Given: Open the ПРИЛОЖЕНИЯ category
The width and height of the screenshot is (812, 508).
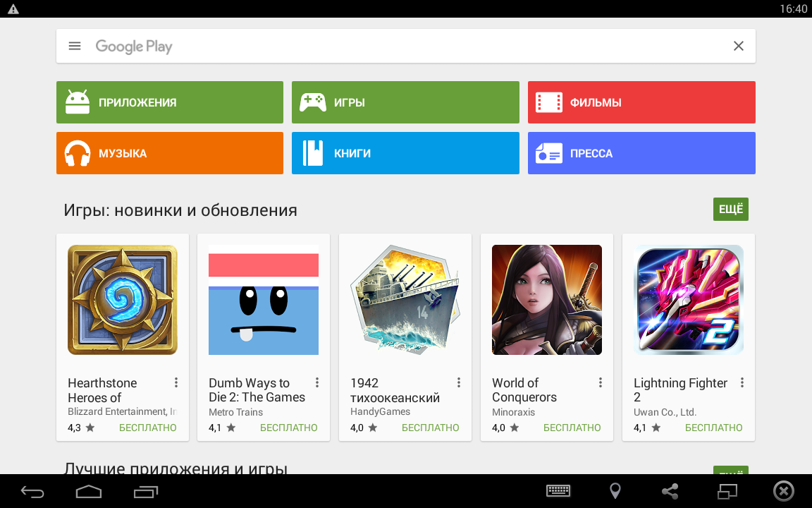Looking at the screenshot, I should [170, 102].
